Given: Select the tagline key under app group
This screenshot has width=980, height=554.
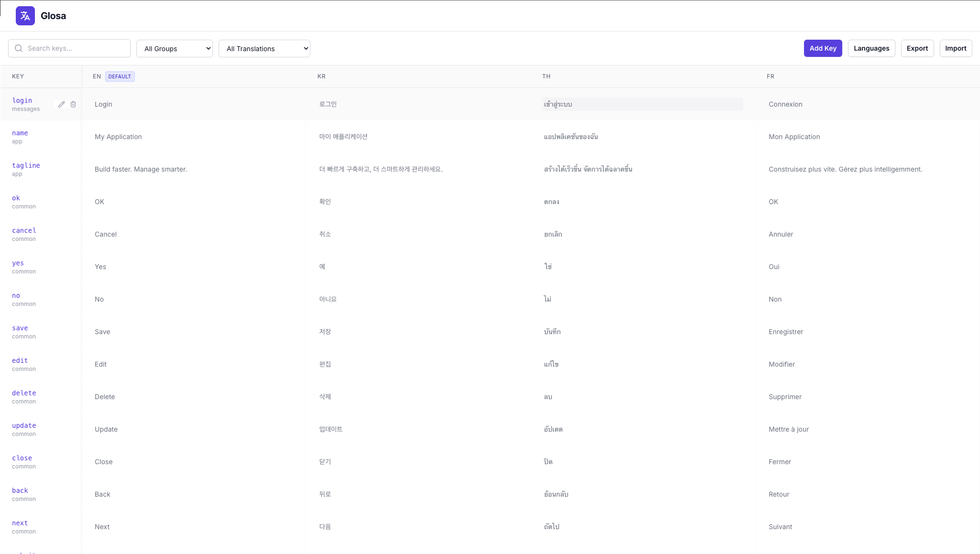Looking at the screenshot, I should (26, 165).
